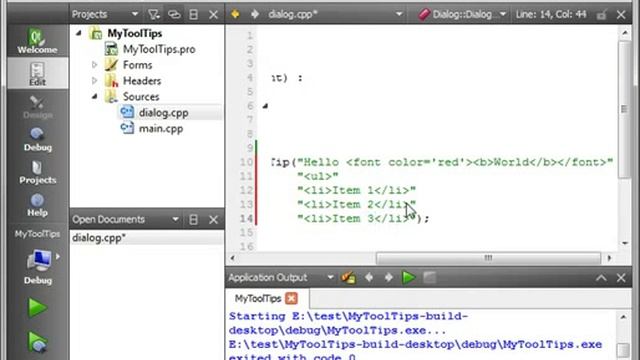Go to previous item in Application Output
Screen dimensions: 640x360
tap(369, 278)
